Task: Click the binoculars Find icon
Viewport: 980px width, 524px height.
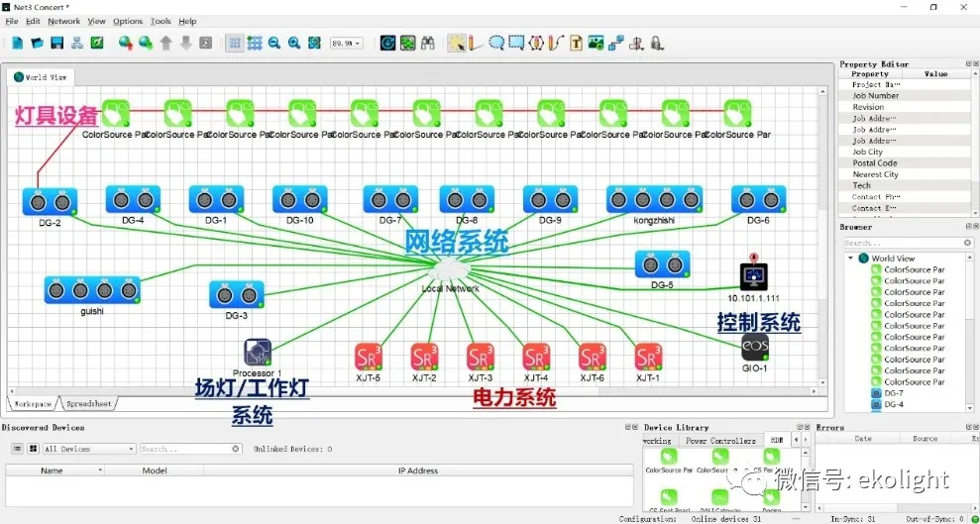Action: 427,43
